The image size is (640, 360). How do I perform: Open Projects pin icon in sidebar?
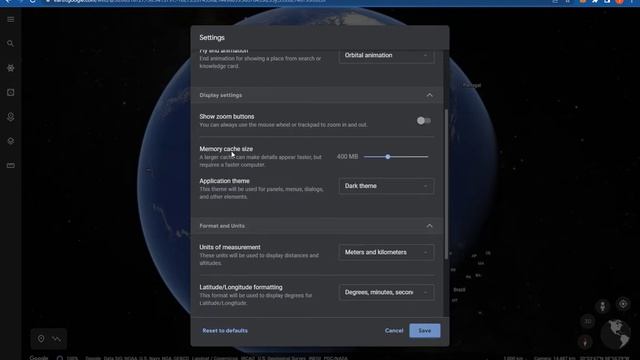coord(11,117)
